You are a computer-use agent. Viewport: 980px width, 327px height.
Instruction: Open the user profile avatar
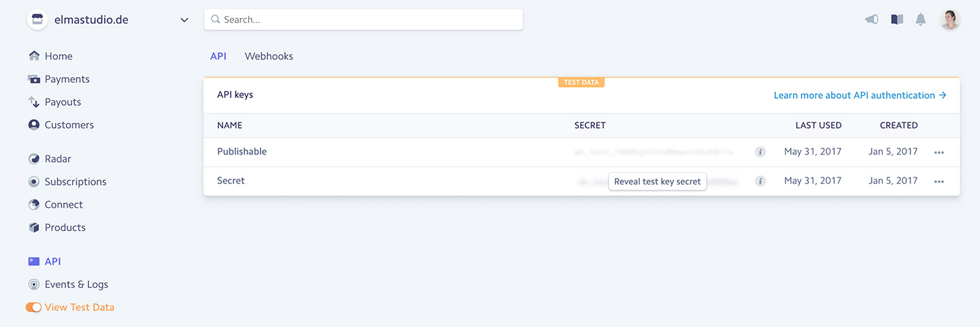click(x=950, y=19)
